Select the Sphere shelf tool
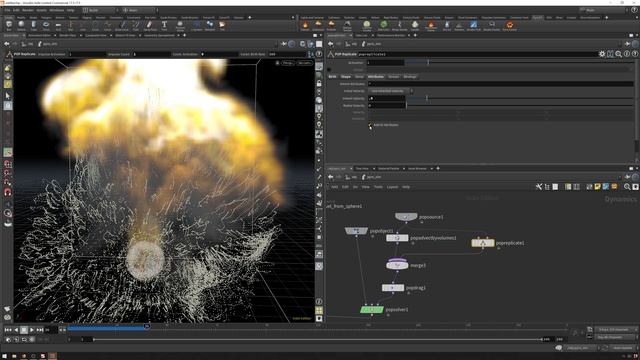This screenshot has height=360, width=640. [21, 25]
